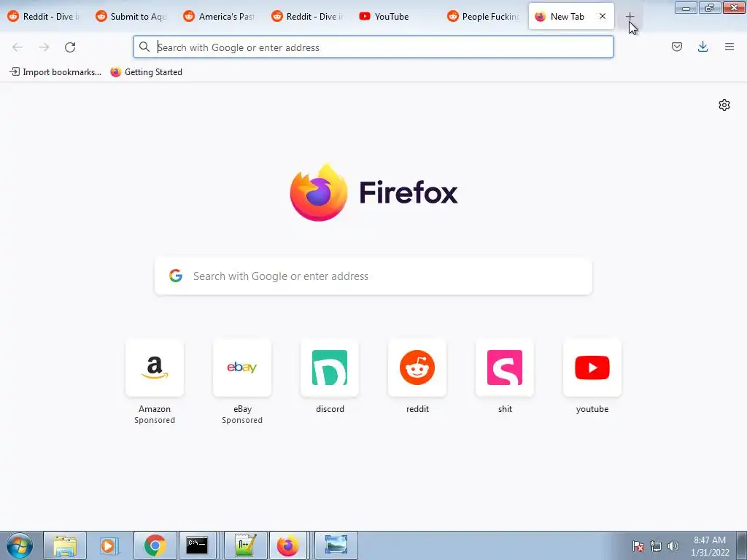
Task: Open Google Chrome from taskbar
Action: (x=155, y=545)
